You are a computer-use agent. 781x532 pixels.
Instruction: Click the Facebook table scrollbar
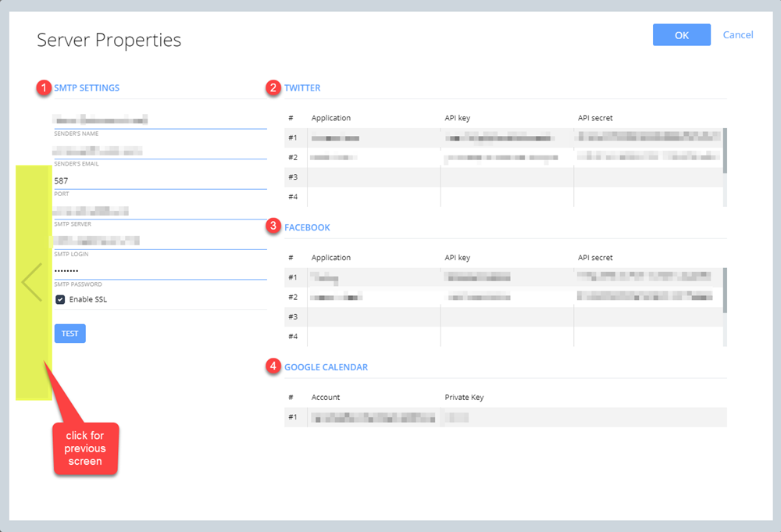pyautogui.click(x=724, y=291)
